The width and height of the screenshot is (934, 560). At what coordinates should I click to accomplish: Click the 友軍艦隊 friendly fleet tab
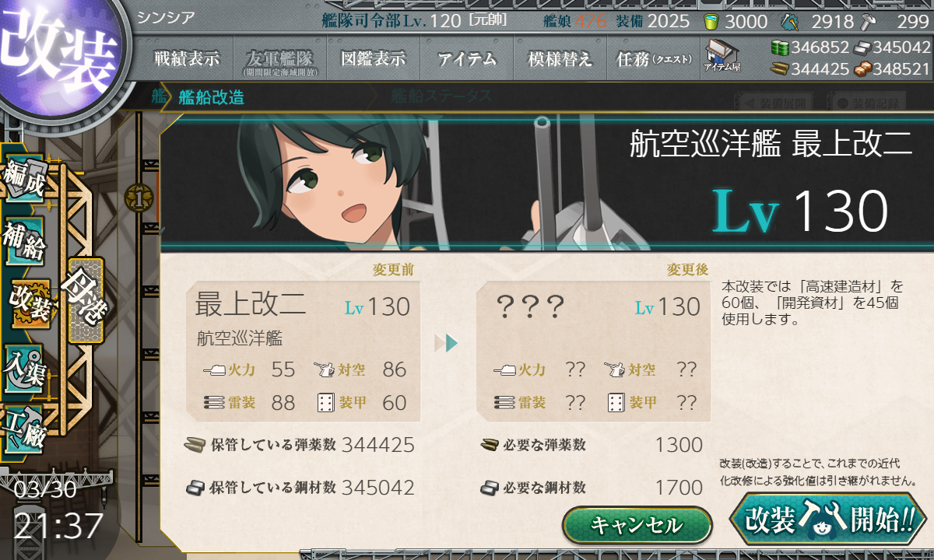[x=279, y=60]
